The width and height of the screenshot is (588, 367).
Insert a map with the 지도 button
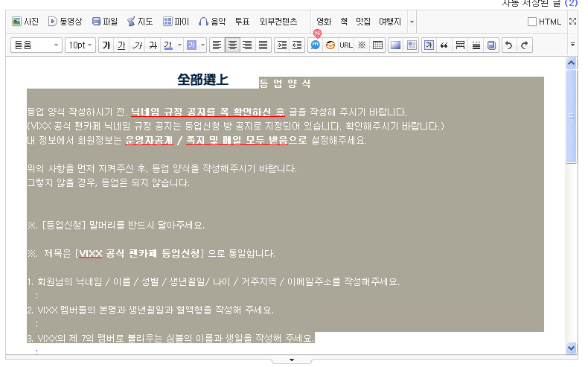click(140, 22)
